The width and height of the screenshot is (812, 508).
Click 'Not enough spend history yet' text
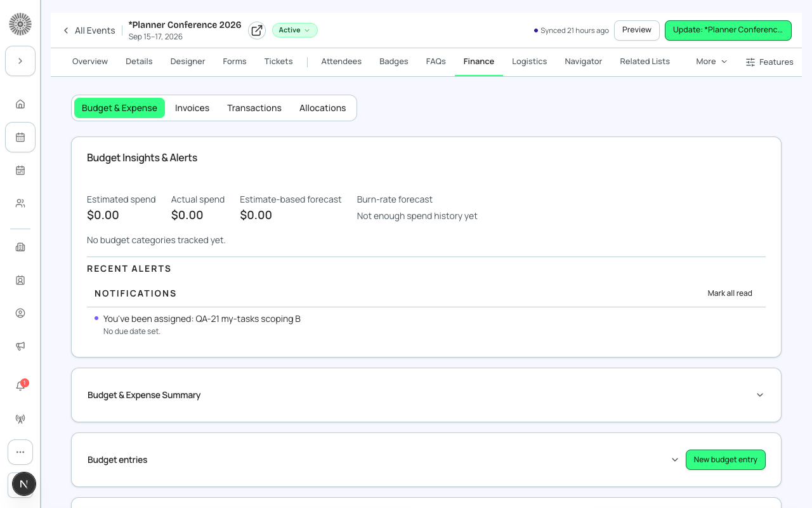(417, 216)
